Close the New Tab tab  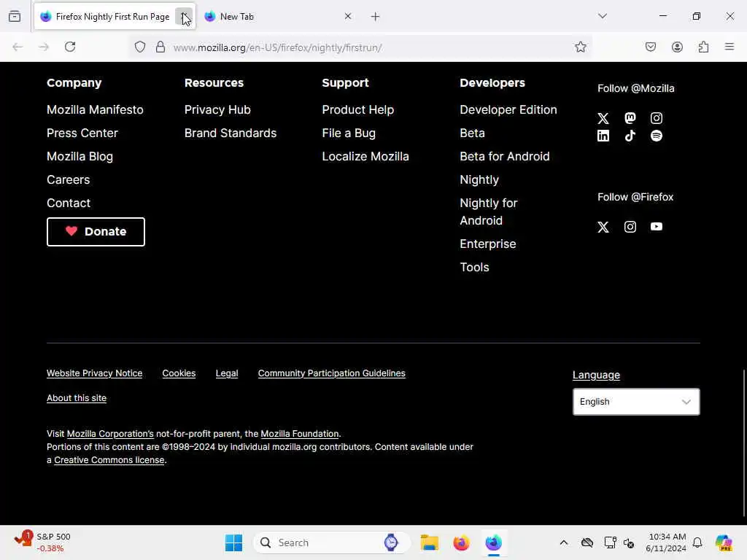point(348,16)
